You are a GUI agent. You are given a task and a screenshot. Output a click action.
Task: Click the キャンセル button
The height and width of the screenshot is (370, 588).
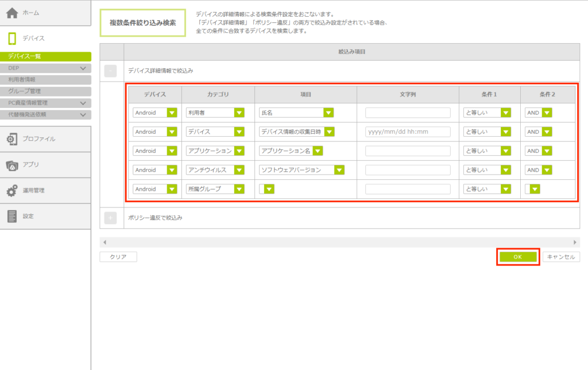(561, 257)
